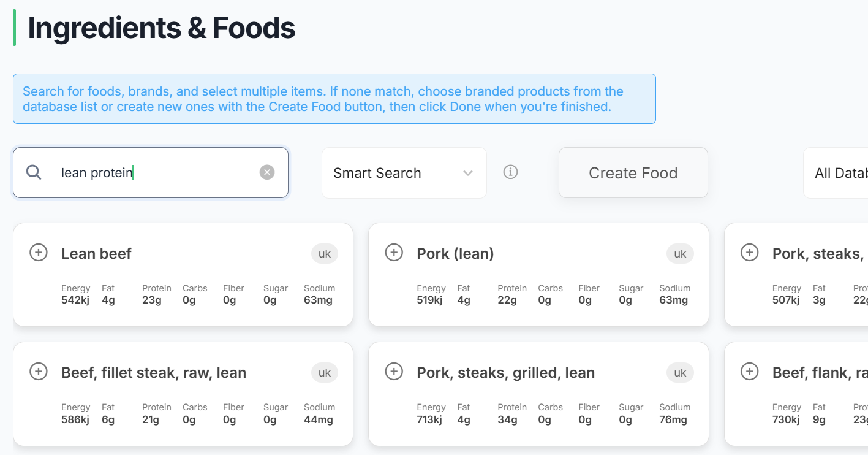The image size is (868, 455).
Task: Open the Smart Search dropdown
Action: (403, 173)
